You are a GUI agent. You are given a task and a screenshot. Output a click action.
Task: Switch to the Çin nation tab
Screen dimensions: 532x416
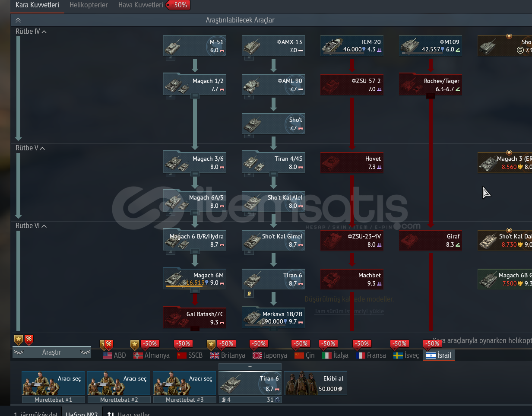tap(304, 356)
